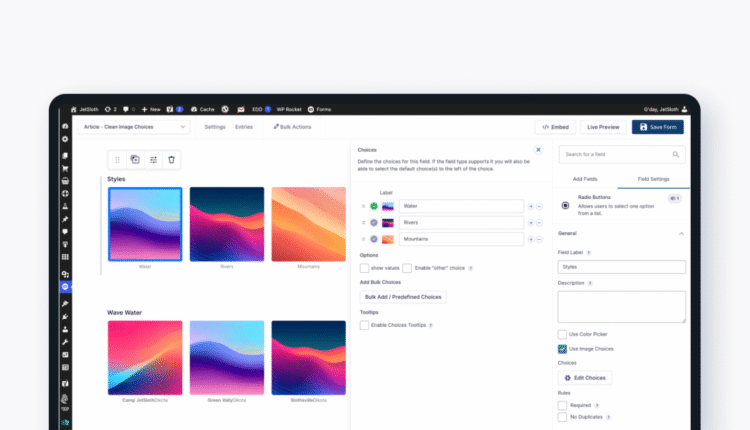This screenshot has height=430, width=750.
Task: Add a choice after Rivers
Action: point(531,223)
